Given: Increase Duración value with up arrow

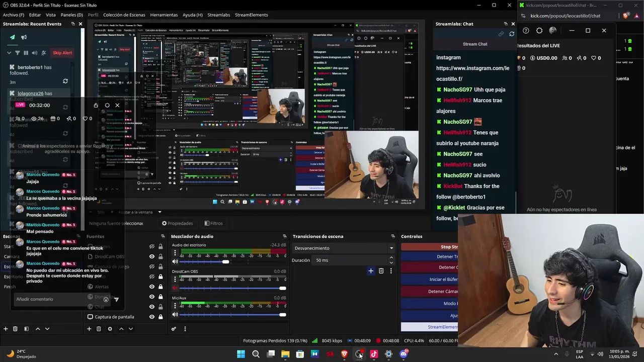Looking at the screenshot, I should click(391, 257).
